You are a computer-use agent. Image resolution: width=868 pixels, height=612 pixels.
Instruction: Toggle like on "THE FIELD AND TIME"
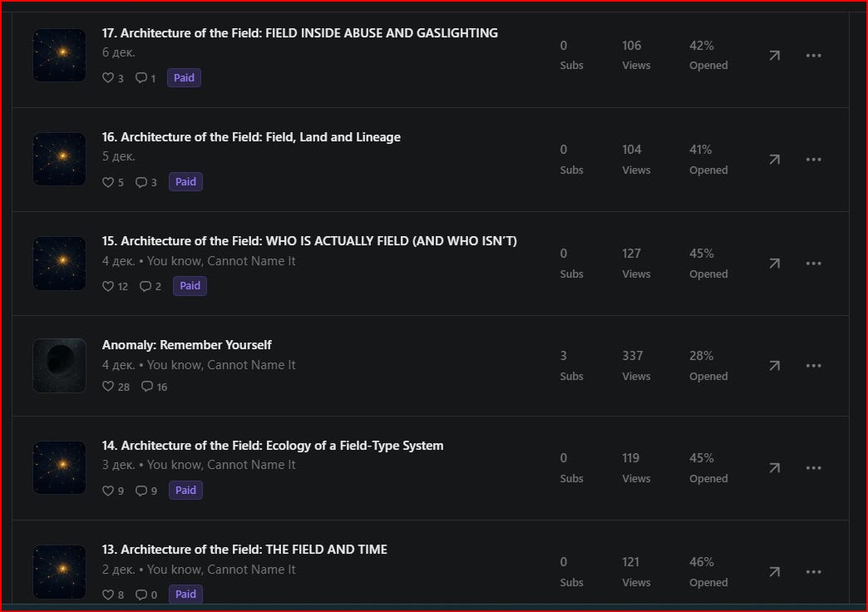pyautogui.click(x=108, y=594)
